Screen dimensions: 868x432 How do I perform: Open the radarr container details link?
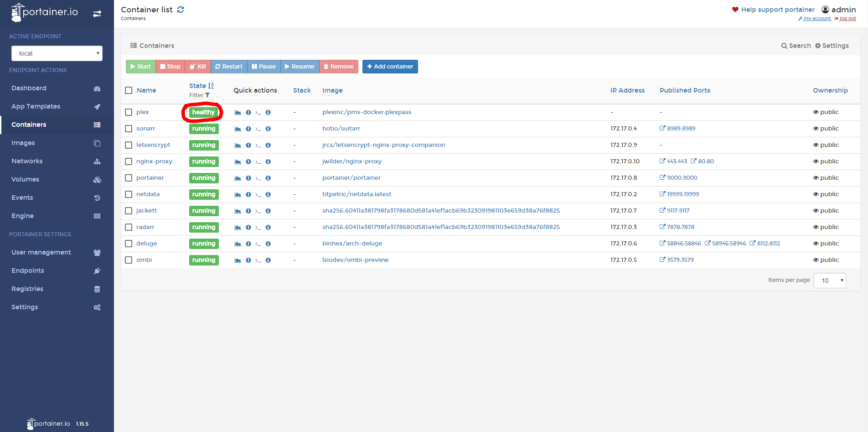pyautogui.click(x=145, y=227)
